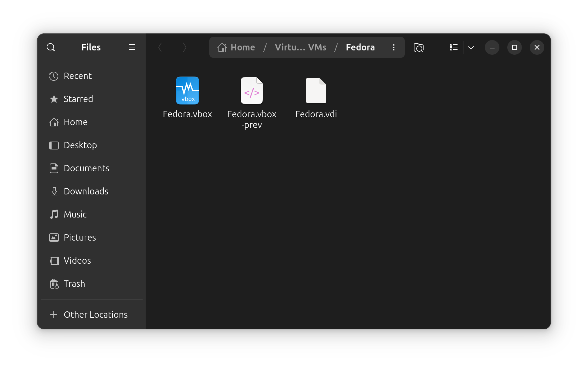This screenshot has height=370, width=588.
Task: Select the Virtu... VMs breadcrumb
Action: (300, 47)
